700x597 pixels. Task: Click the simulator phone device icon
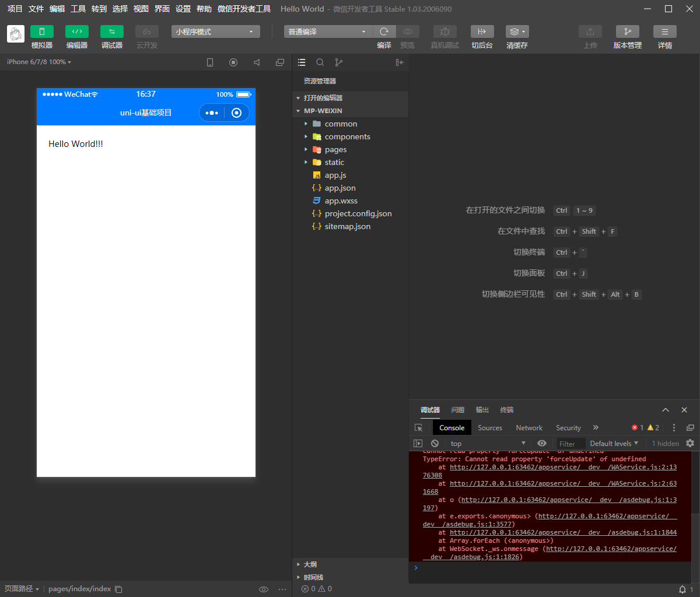click(210, 62)
